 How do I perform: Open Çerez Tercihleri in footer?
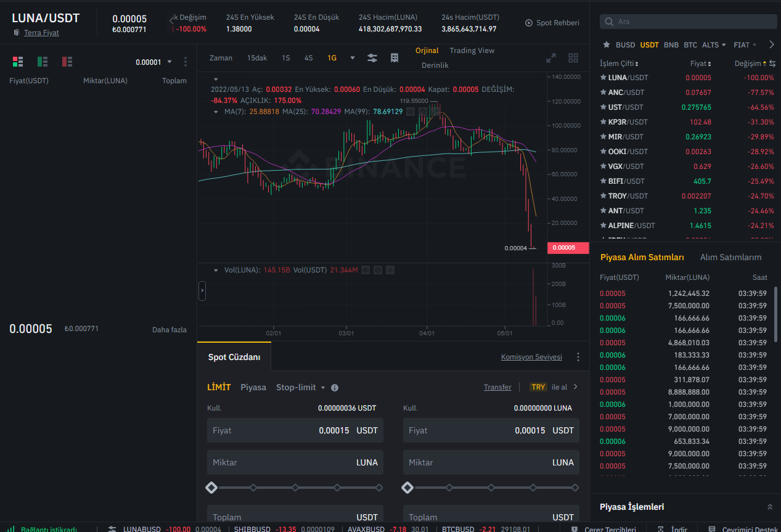pos(603,529)
